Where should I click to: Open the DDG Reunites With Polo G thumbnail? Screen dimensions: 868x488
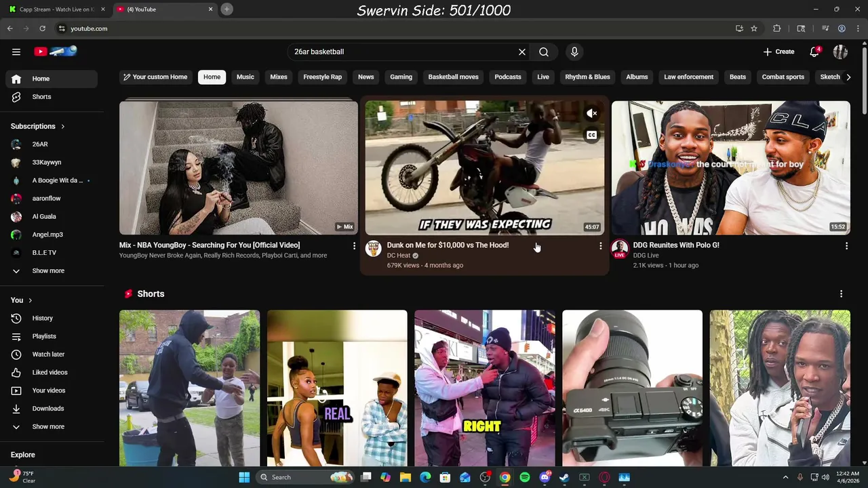[731, 168]
